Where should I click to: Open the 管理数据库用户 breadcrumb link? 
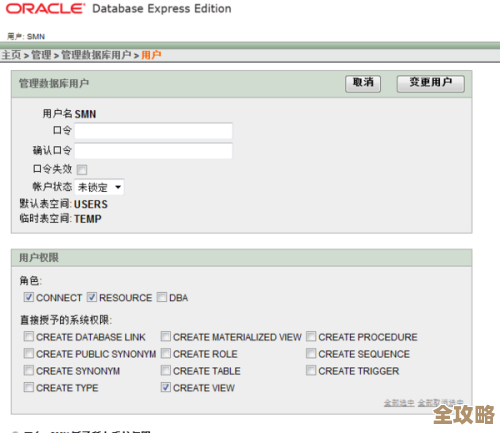point(96,55)
